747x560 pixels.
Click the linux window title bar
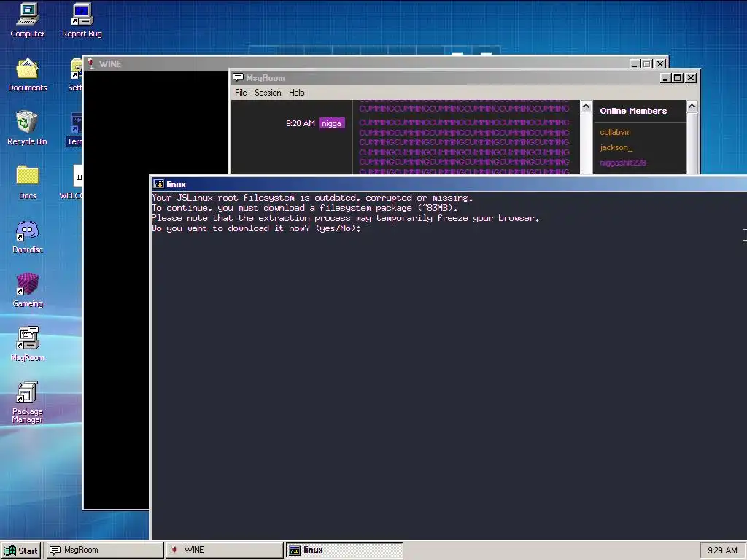point(448,184)
